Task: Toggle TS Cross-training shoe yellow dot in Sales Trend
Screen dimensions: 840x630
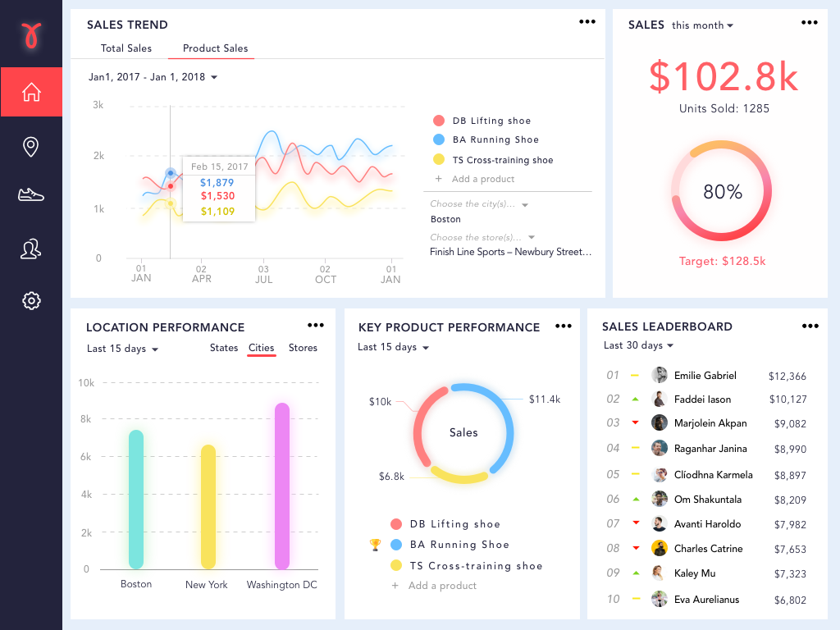Action: pyautogui.click(x=439, y=159)
